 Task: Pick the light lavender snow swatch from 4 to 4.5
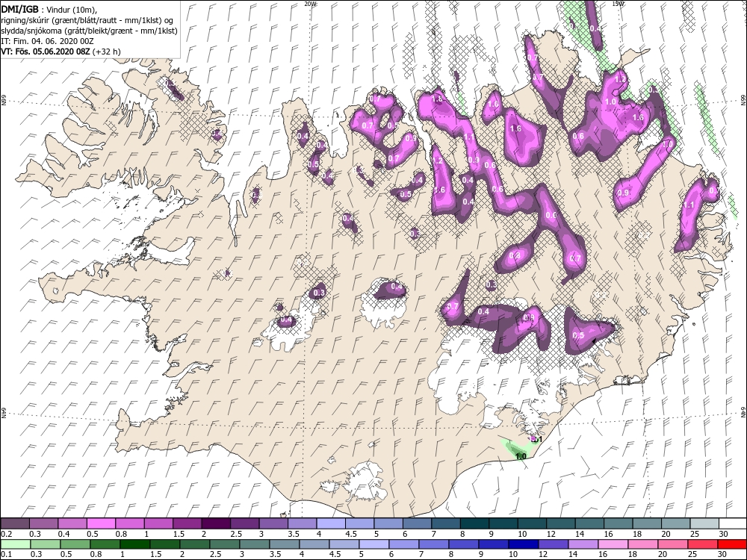(x=330, y=523)
